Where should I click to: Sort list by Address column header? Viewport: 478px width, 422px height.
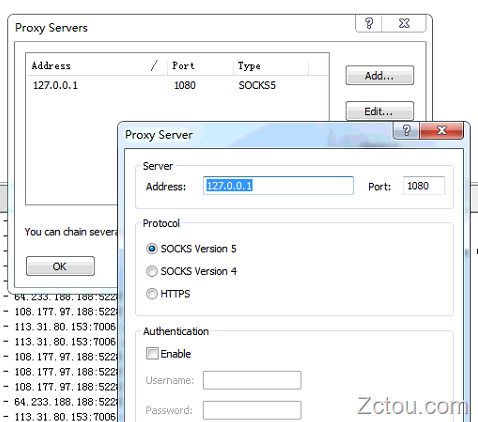97,66
